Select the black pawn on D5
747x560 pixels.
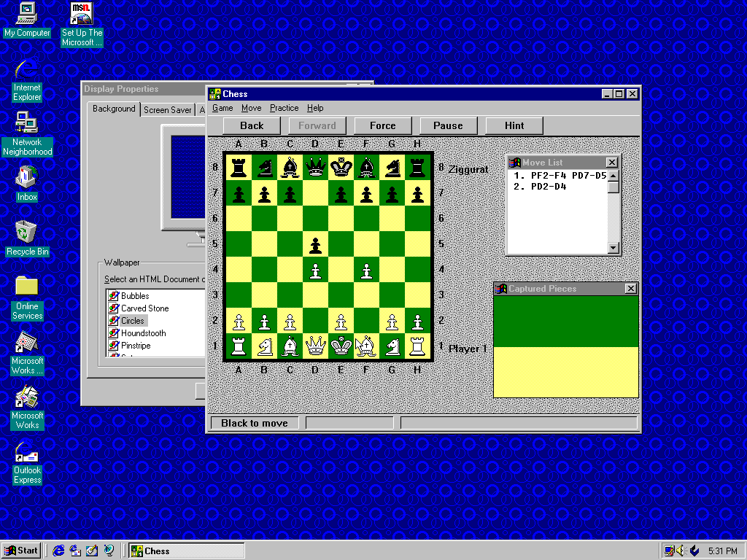tap(315, 245)
